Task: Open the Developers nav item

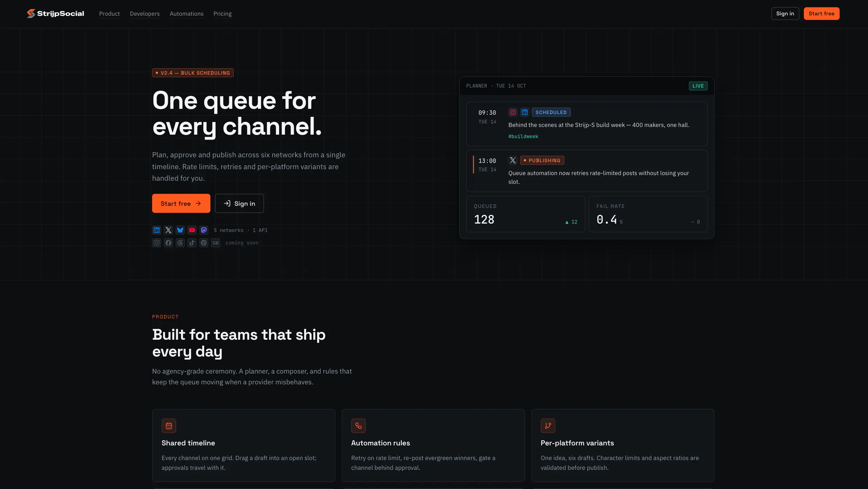Action: [x=145, y=14]
